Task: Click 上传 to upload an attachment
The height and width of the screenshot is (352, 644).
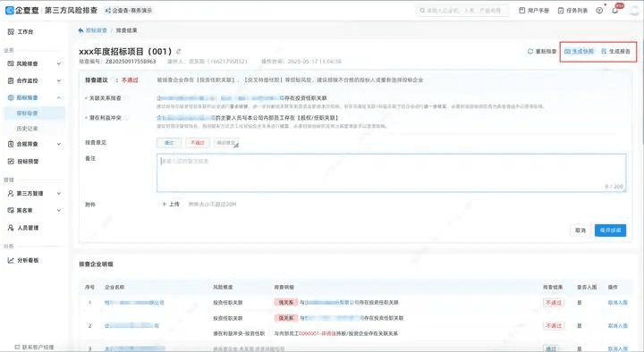Action: coord(171,204)
